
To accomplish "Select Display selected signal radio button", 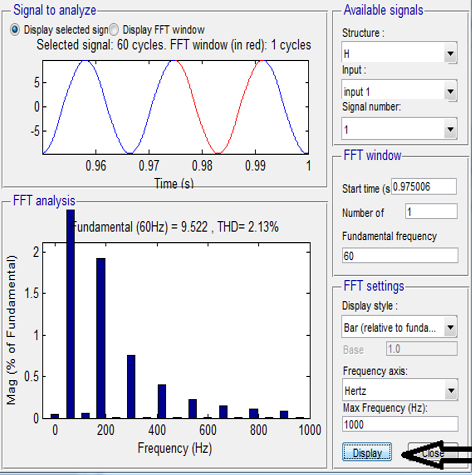I will click(15, 30).
